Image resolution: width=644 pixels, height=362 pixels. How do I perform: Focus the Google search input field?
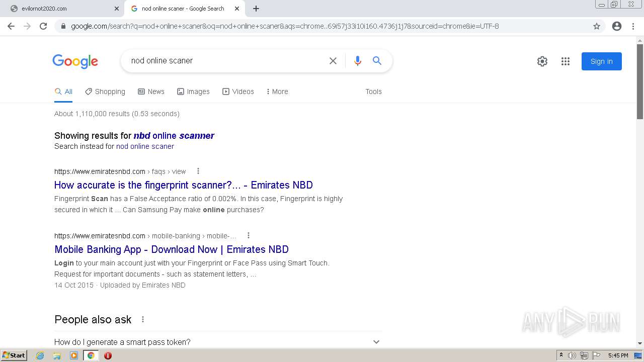[226, 61]
